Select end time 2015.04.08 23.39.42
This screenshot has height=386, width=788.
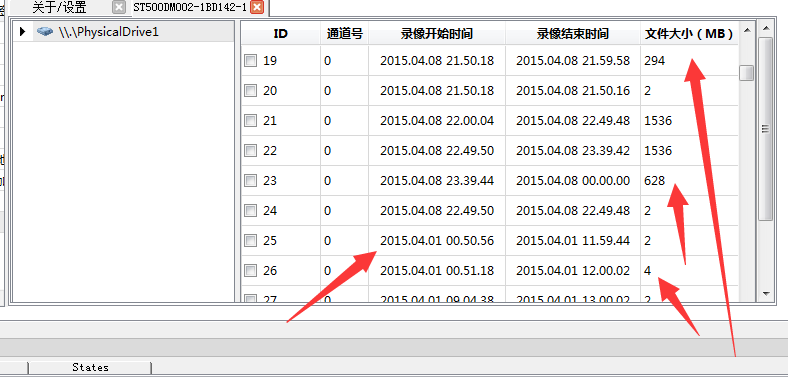[573, 151]
